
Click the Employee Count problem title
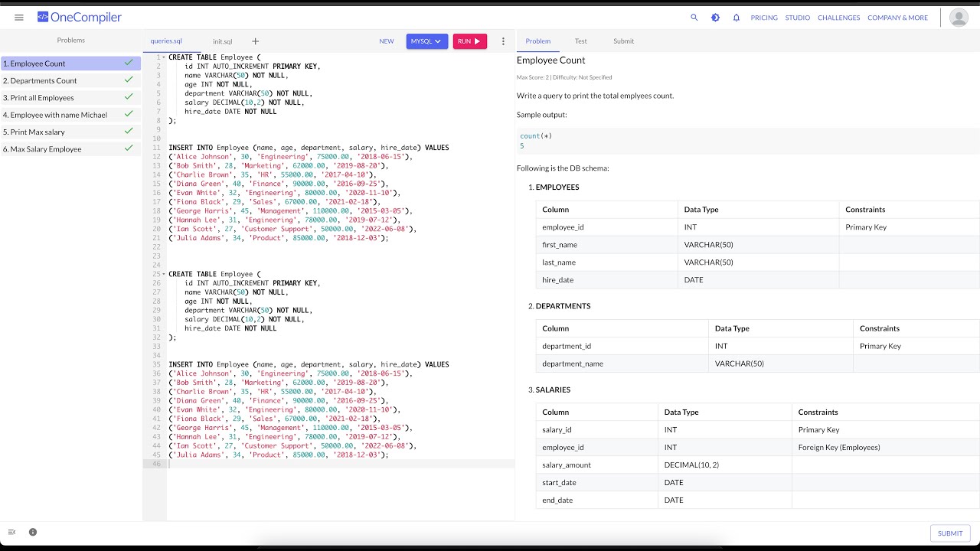click(551, 60)
